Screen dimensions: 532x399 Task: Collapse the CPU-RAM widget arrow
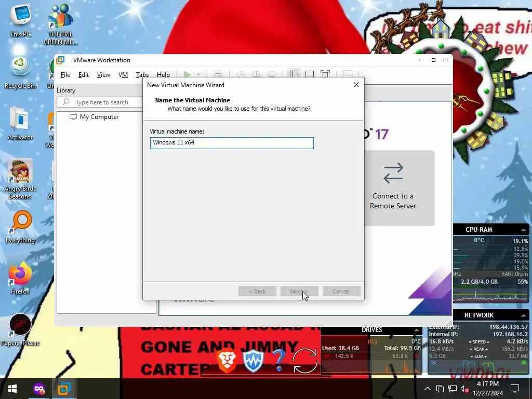(524, 230)
